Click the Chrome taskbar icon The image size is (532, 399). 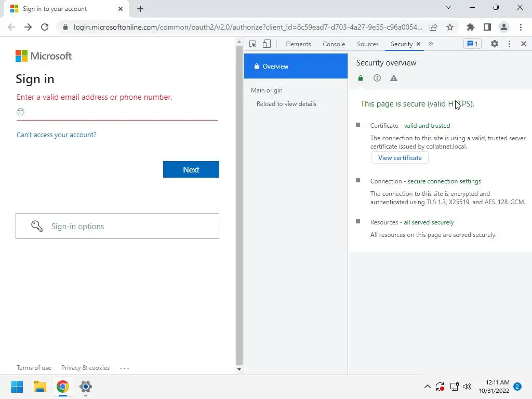click(63, 387)
